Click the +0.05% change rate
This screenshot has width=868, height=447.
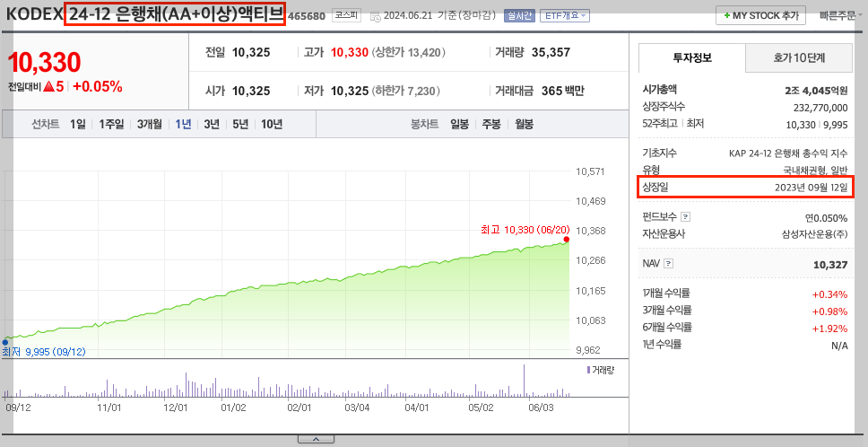(x=98, y=86)
